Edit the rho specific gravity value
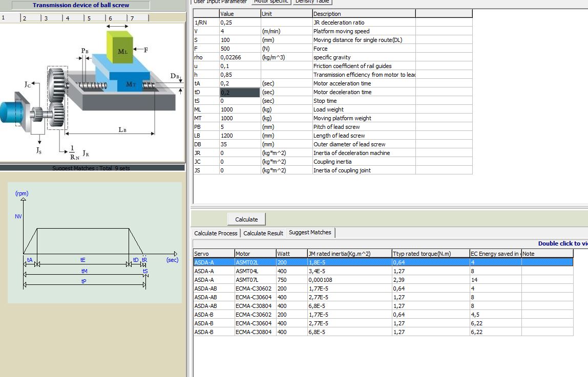Viewport: 588px width, 377px height. pos(240,57)
